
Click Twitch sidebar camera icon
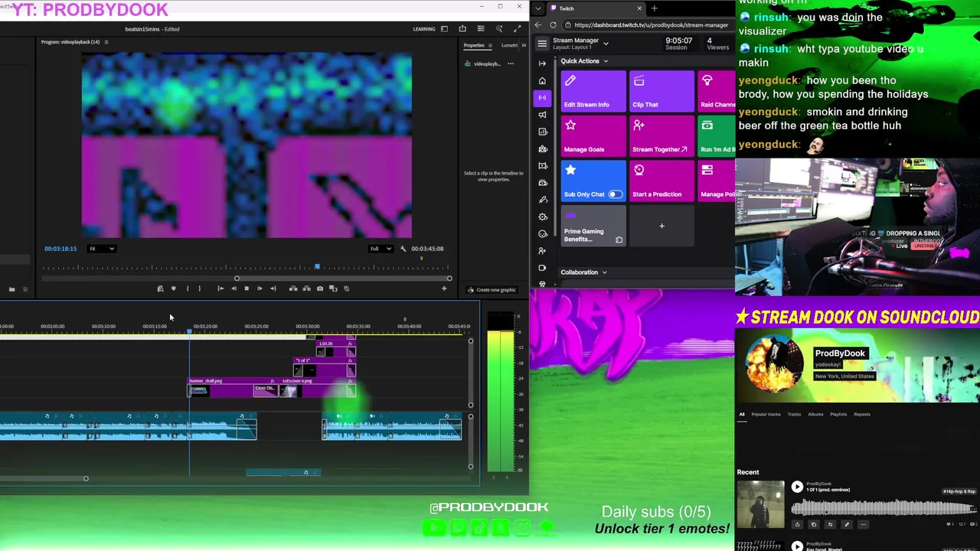pos(542,267)
